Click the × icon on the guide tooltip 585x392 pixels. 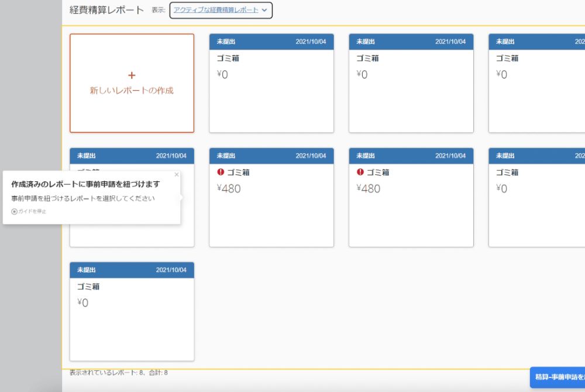[177, 174]
